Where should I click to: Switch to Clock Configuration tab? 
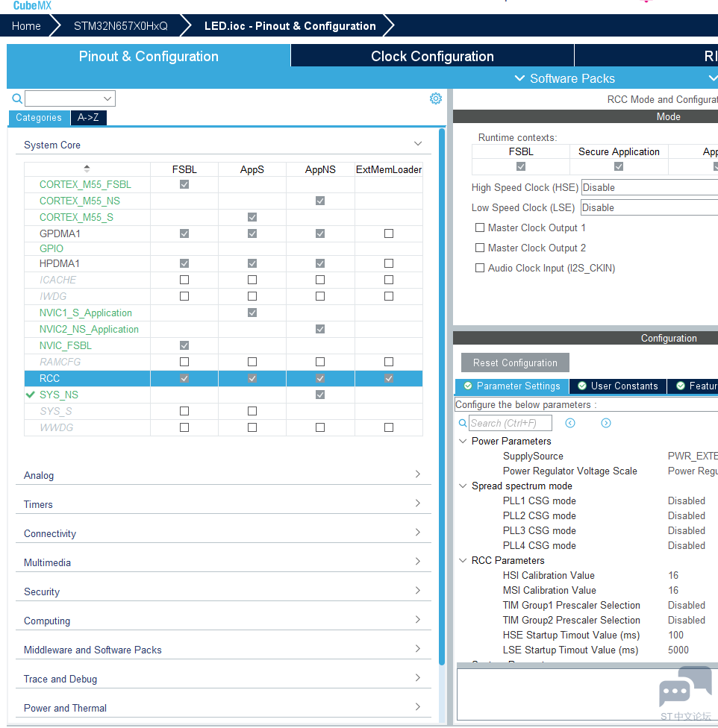432,56
